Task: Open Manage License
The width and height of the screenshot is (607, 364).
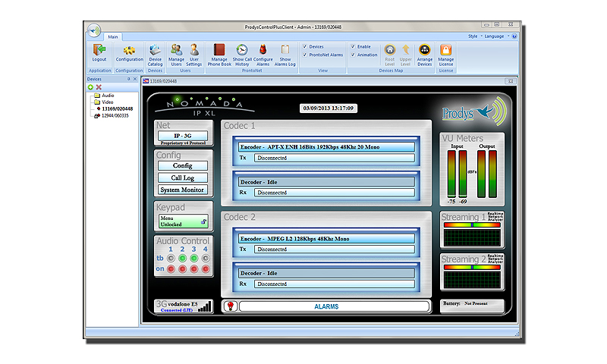Action: (x=446, y=52)
